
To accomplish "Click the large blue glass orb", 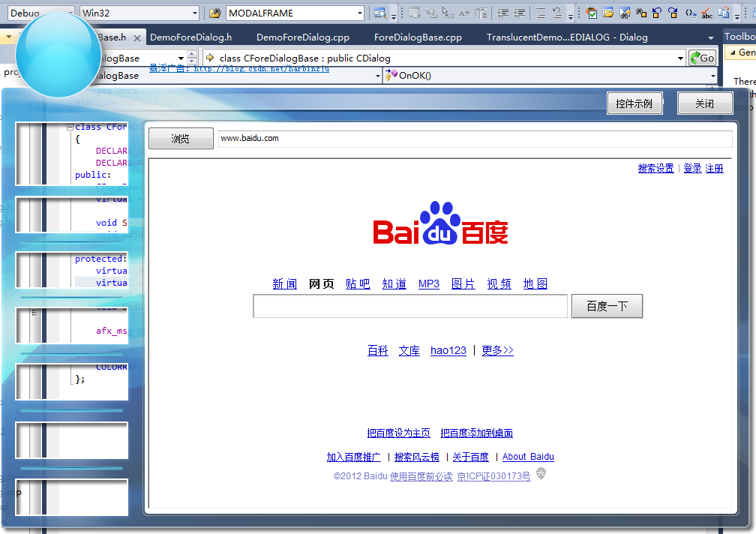I will 58,55.
